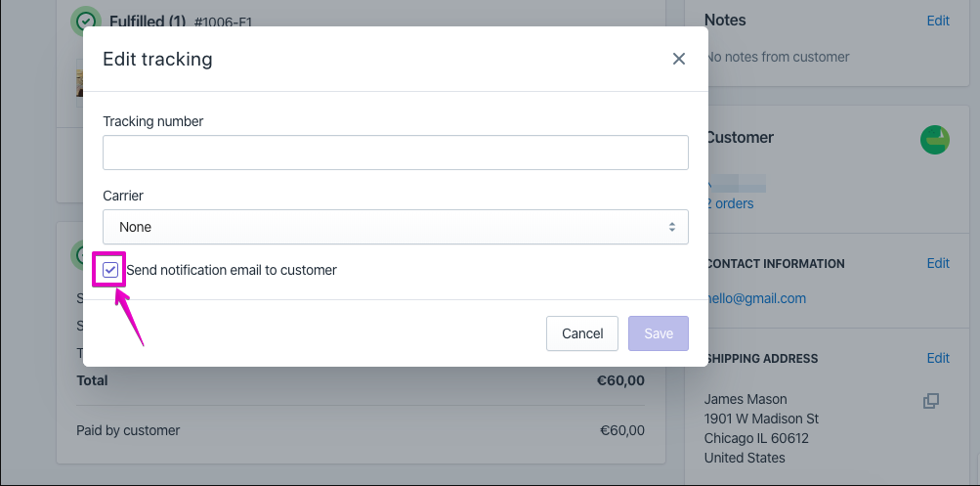Click the product thumbnail behind the dialog
980x486 pixels.
[x=78, y=78]
